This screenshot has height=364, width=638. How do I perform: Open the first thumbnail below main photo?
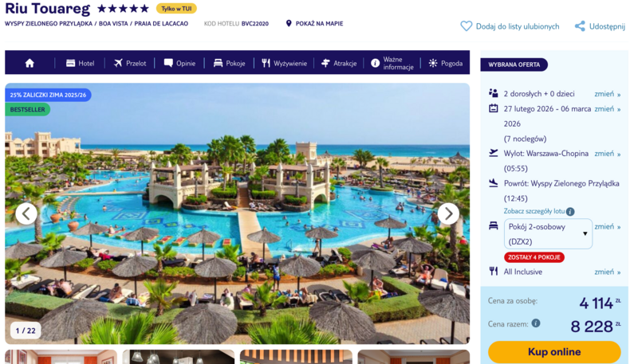[61, 357]
